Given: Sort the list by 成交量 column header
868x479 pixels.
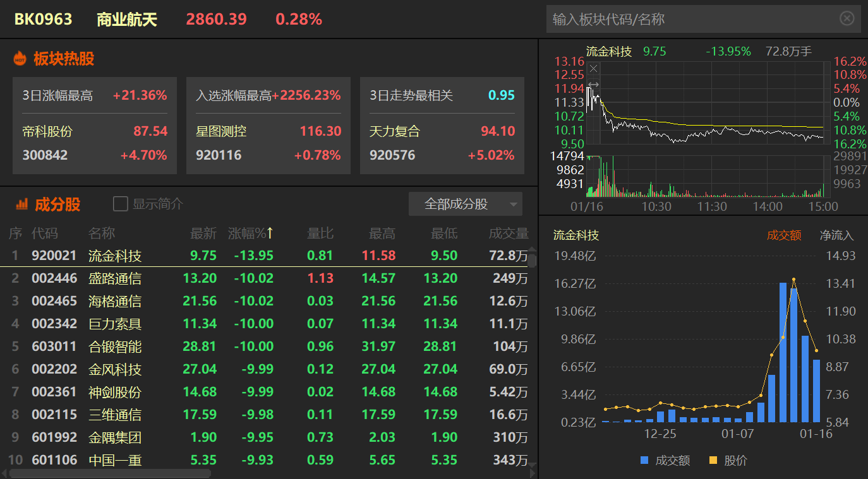Looking at the screenshot, I should click(x=508, y=234).
